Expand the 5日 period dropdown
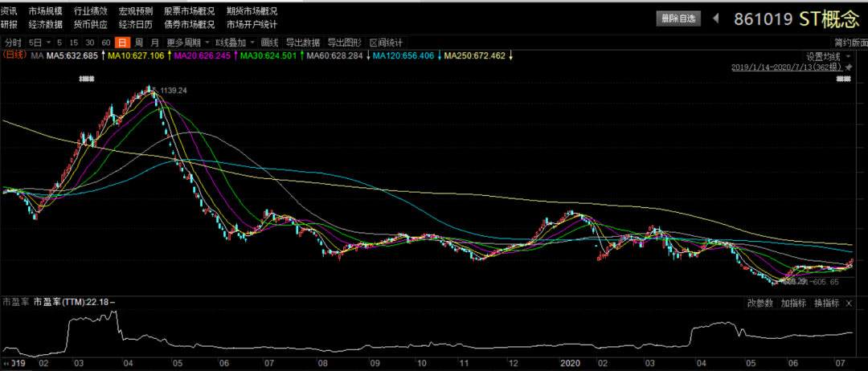This screenshot has width=868, height=371. (x=36, y=43)
